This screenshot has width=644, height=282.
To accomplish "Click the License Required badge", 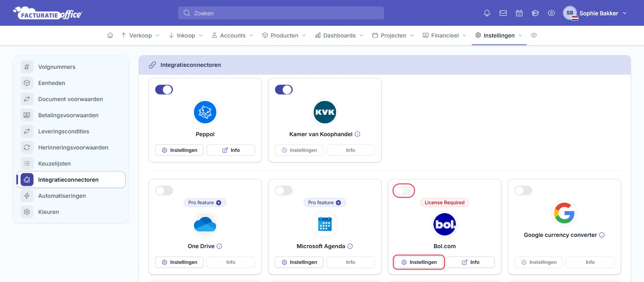I will tap(445, 203).
